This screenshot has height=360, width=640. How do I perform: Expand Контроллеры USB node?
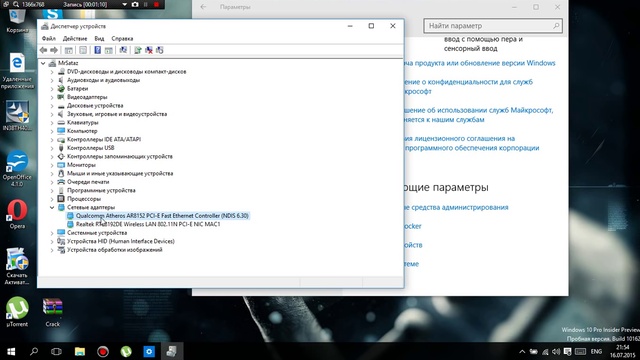click(52, 148)
